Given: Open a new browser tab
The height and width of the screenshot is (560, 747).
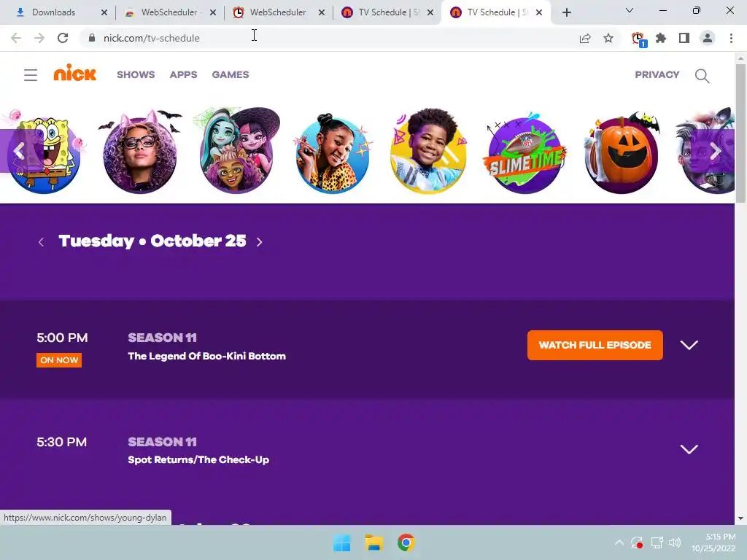Looking at the screenshot, I should click(566, 12).
